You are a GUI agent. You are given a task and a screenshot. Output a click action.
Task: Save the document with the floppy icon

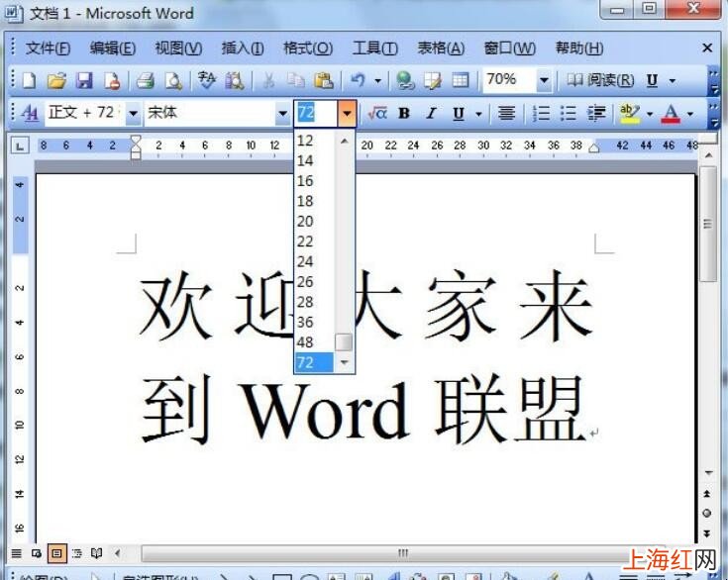click(84, 81)
